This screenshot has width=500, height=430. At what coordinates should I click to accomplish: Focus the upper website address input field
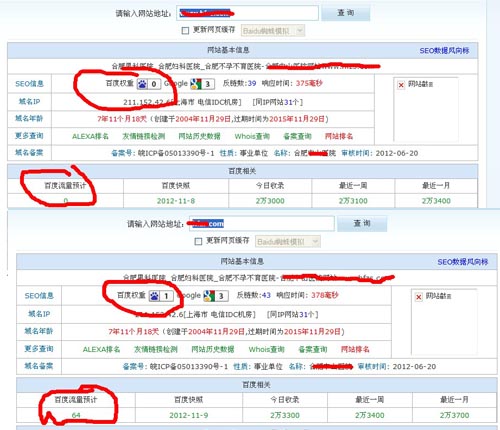(x=247, y=13)
